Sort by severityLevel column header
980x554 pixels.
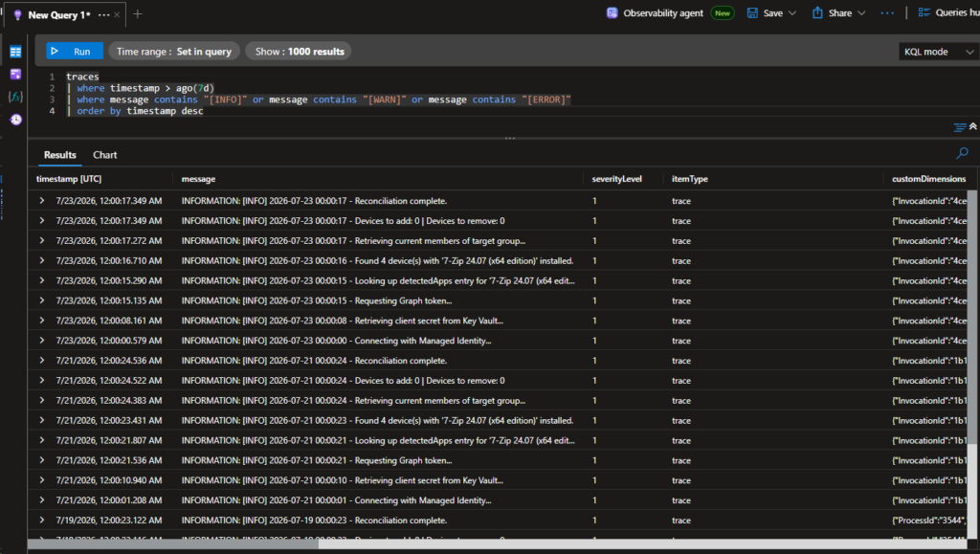pos(617,179)
